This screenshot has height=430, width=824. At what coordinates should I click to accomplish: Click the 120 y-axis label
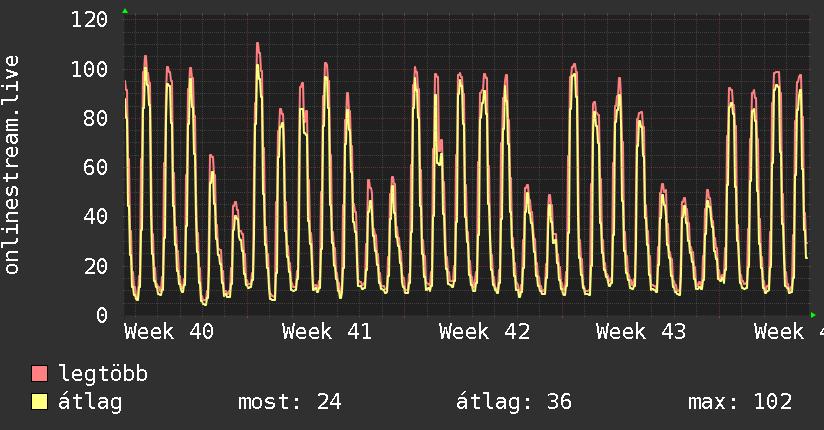coord(89,20)
